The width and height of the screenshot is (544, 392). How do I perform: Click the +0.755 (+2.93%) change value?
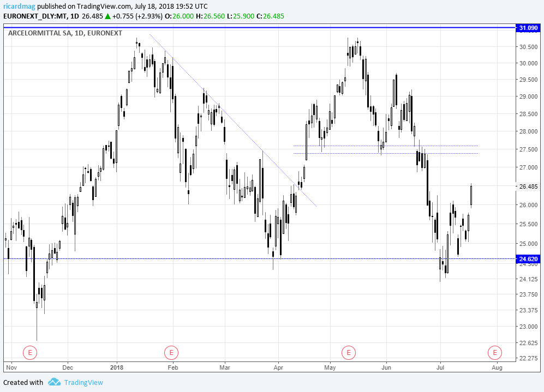(138, 16)
